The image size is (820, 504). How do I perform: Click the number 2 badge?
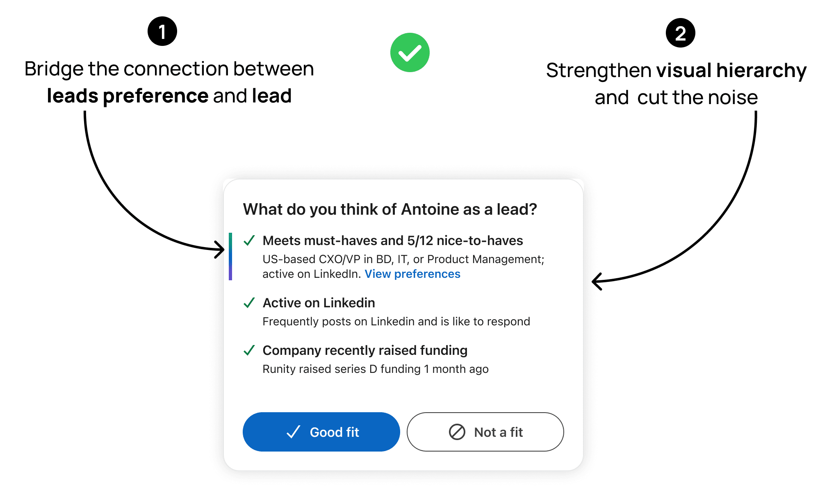point(680,34)
